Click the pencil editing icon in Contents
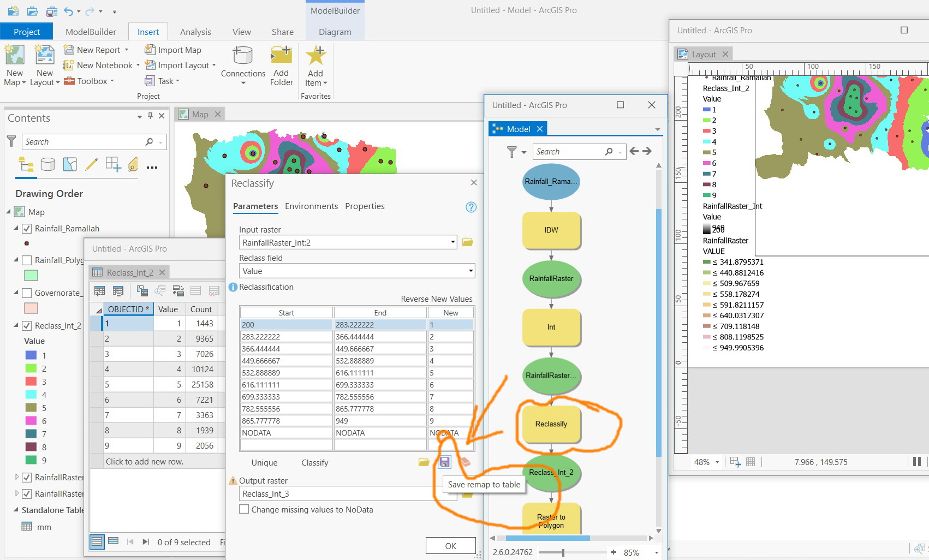Image resolution: width=929 pixels, height=560 pixels. pyautogui.click(x=92, y=164)
